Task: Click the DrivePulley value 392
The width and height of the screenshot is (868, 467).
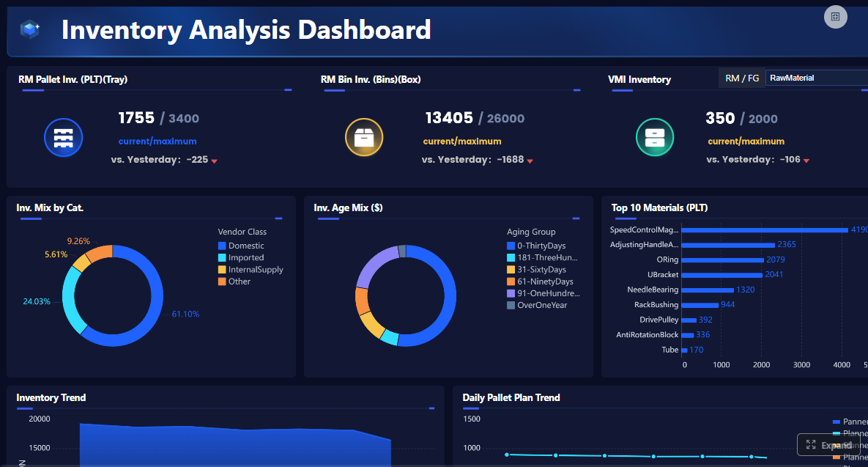Action: coord(705,320)
